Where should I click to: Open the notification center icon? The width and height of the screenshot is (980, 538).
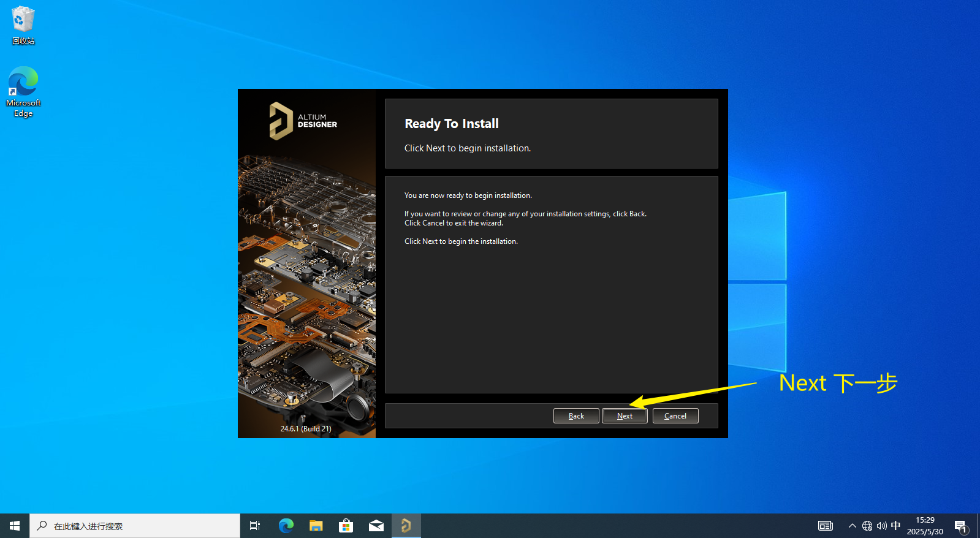960,526
